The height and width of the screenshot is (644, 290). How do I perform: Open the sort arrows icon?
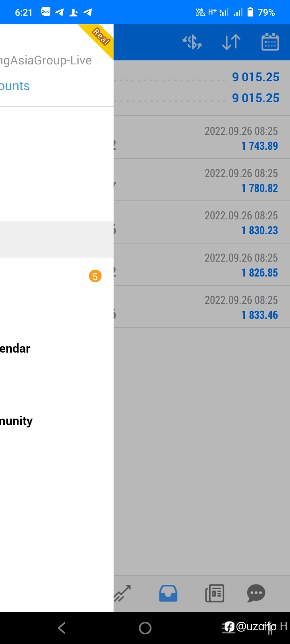tap(231, 42)
